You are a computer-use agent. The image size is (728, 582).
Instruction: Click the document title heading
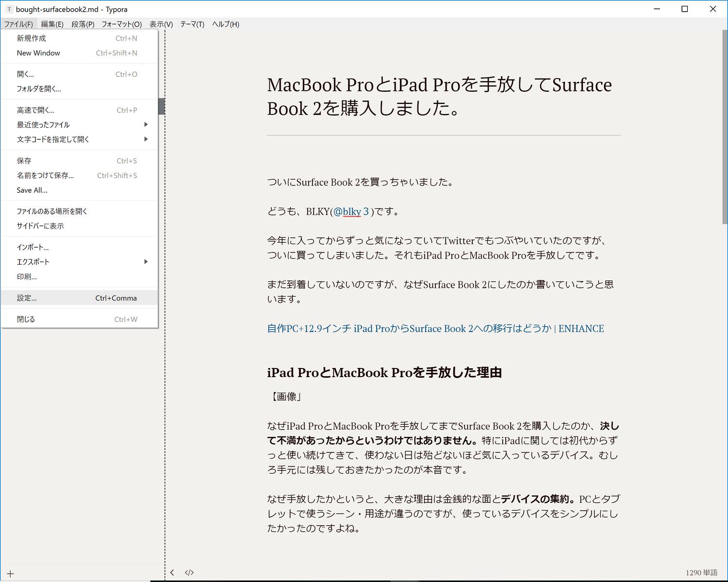[x=439, y=97]
